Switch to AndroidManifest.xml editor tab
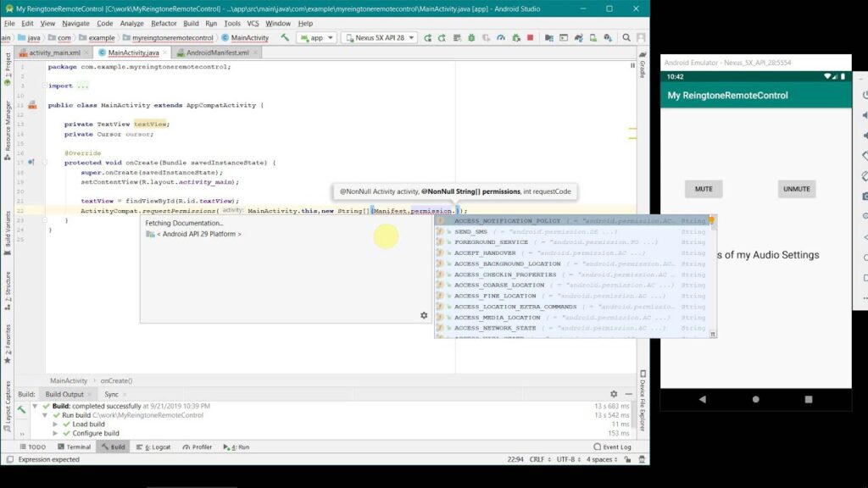Image resolution: width=868 pixels, height=488 pixels. click(217, 53)
